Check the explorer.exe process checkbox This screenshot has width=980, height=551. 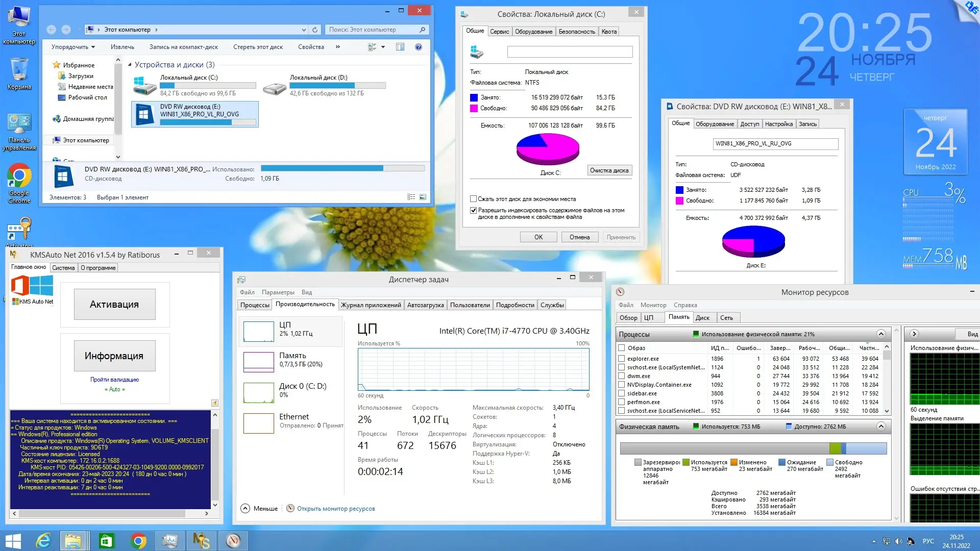621,359
